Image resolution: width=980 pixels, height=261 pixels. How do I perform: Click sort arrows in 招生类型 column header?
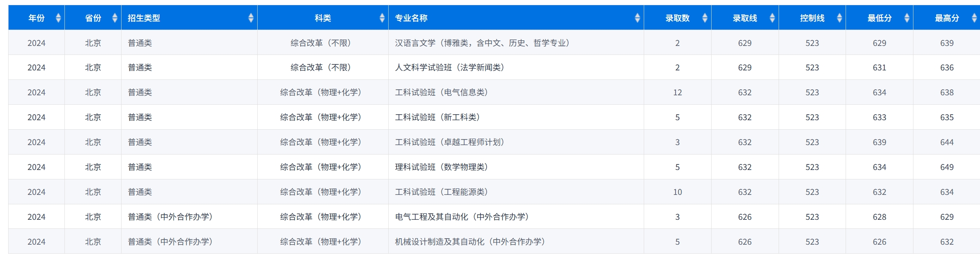(x=251, y=18)
